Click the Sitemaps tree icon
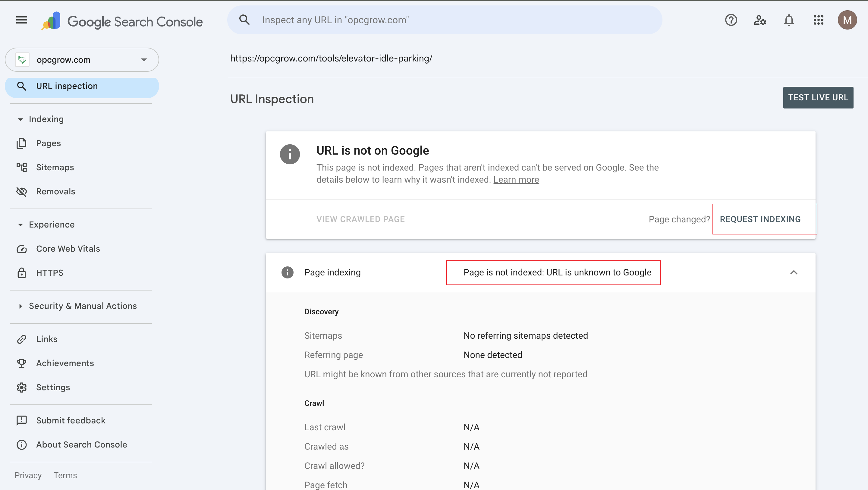Image resolution: width=868 pixels, height=490 pixels. [22, 168]
